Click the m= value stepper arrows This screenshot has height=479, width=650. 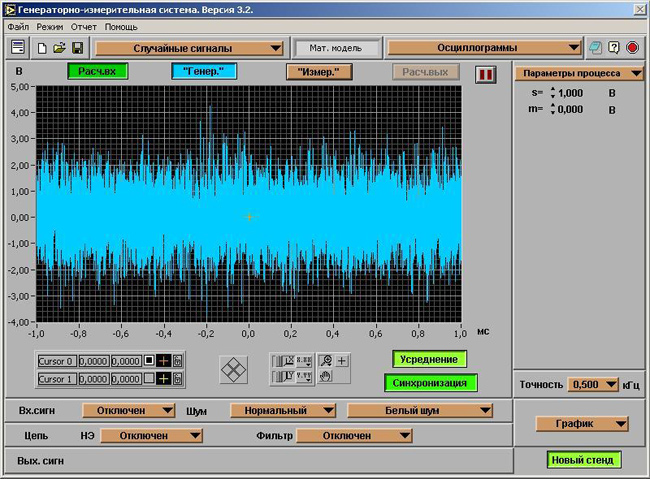tap(552, 109)
